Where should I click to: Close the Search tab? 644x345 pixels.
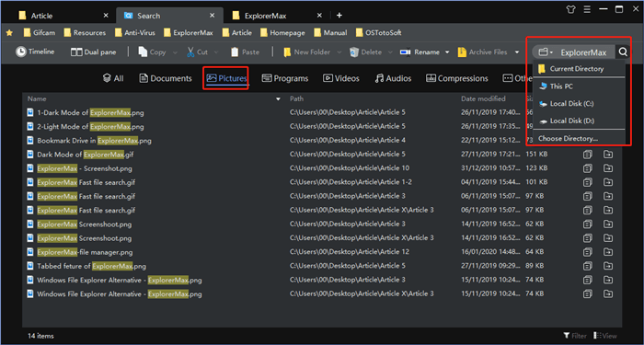pyautogui.click(x=212, y=16)
